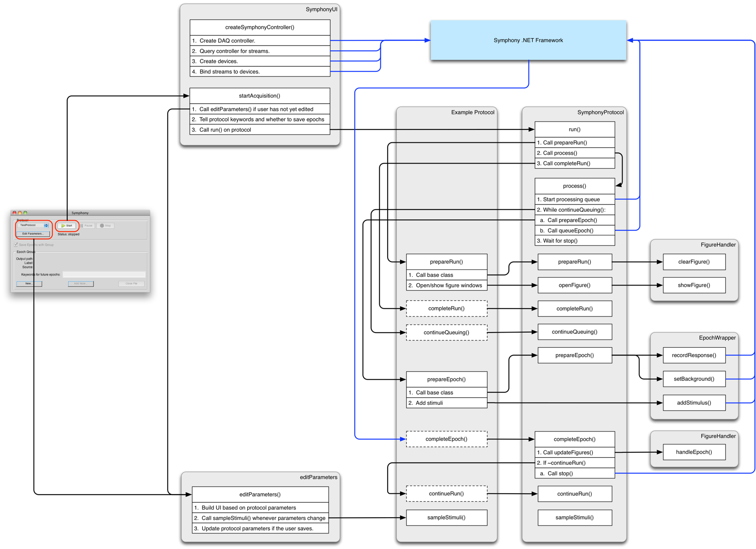Select setBackground() box in EpochWrapper
This screenshot has height=549, width=756.
[x=694, y=379]
